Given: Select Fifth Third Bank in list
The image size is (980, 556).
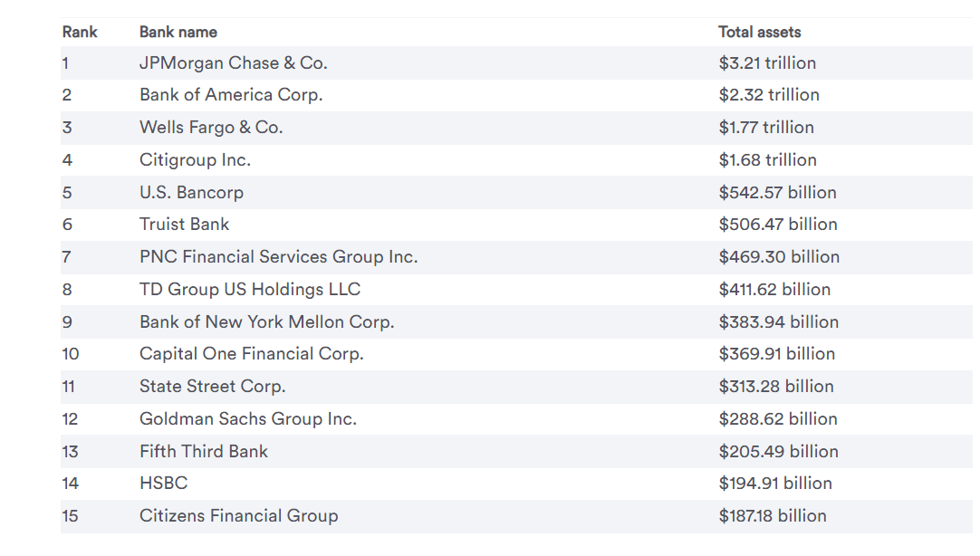Looking at the screenshot, I should tap(204, 452).
